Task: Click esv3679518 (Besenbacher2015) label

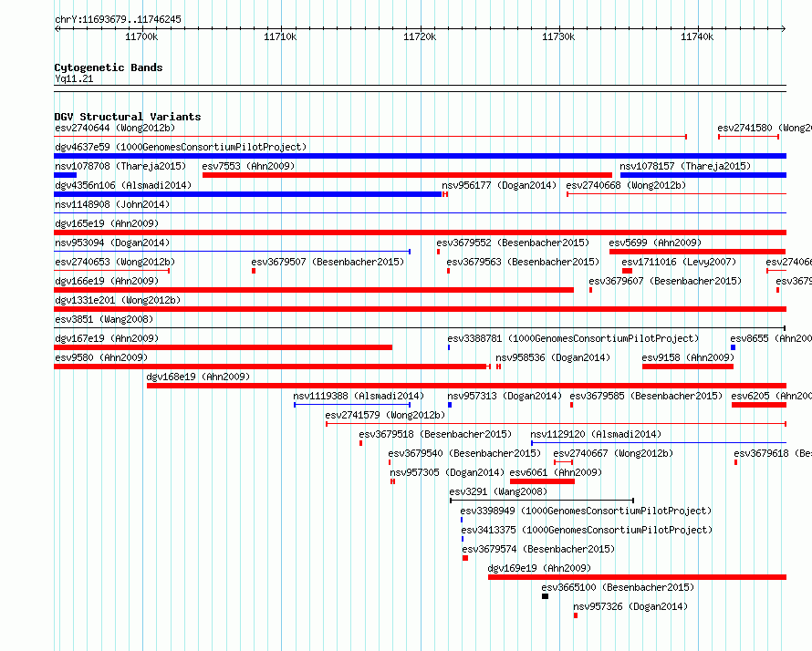Action: pos(435,434)
